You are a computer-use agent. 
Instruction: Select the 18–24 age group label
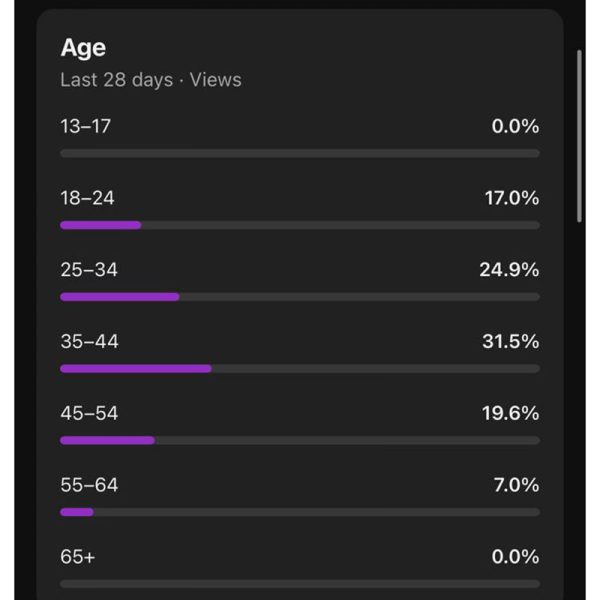[87, 198]
